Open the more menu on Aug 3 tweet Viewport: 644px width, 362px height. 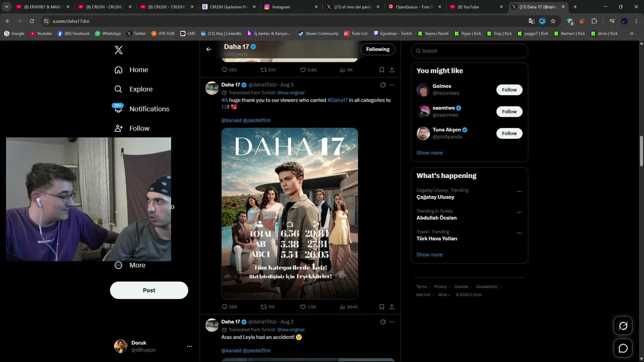click(392, 85)
